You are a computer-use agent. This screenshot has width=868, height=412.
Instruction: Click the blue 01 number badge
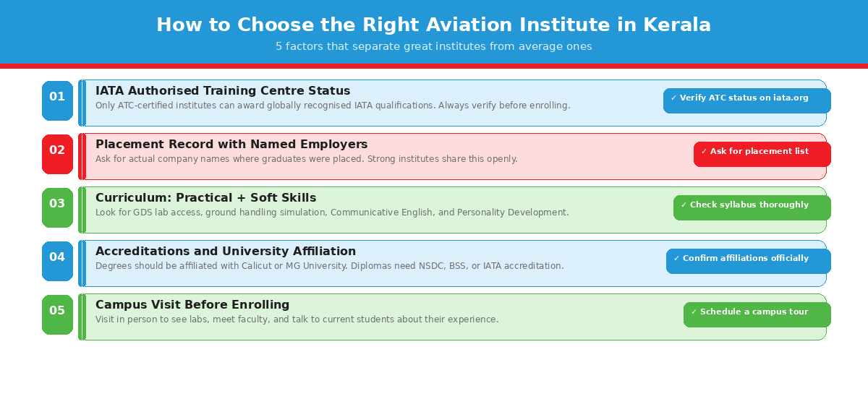57,100
